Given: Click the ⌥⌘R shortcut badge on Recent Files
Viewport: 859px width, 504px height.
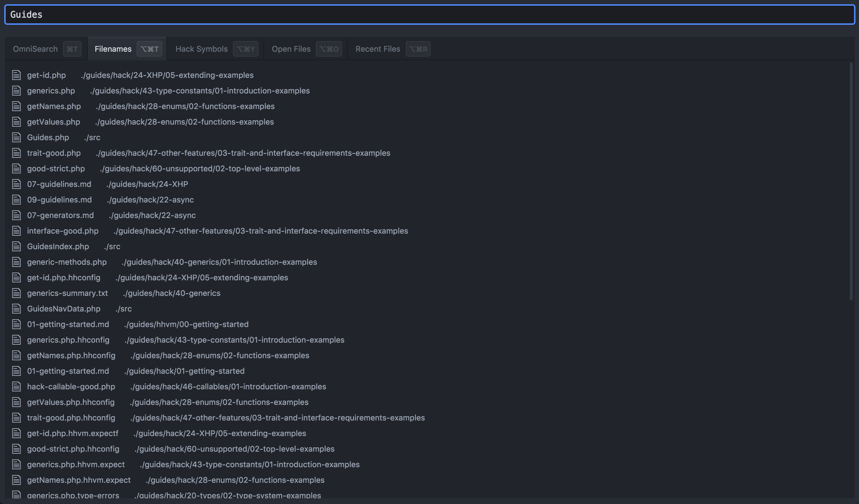Looking at the screenshot, I should pos(418,49).
